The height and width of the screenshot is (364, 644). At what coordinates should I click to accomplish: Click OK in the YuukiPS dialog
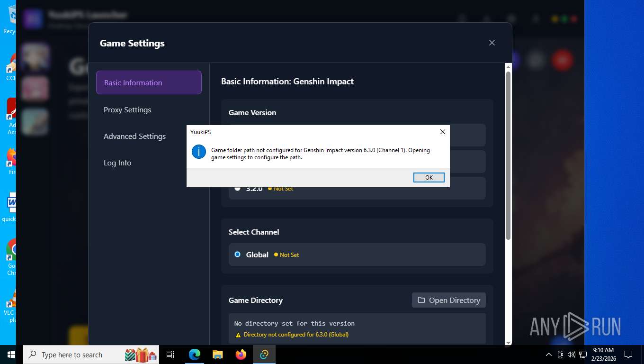tap(429, 177)
